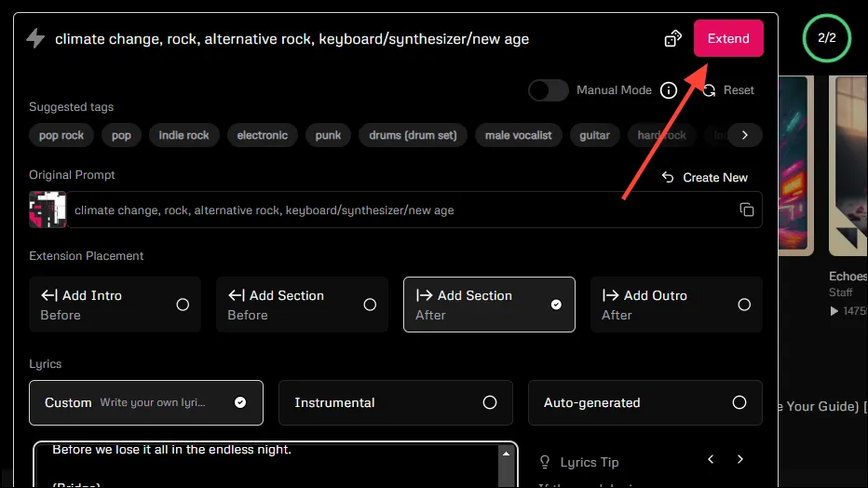The image size is (868, 488).
Task: Click Reset to clear settings
Action: tap(728, 90)
